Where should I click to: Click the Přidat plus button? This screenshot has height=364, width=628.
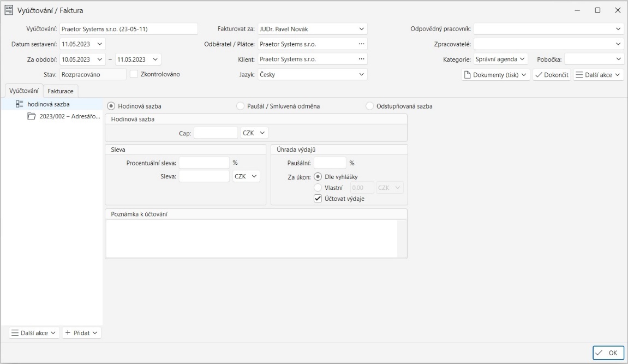point(81,332)
